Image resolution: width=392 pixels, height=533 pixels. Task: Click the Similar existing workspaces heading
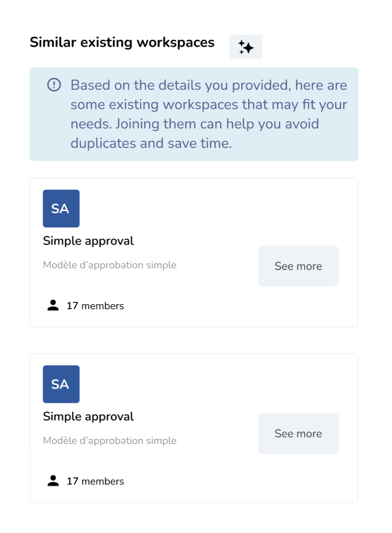point(122,42)
